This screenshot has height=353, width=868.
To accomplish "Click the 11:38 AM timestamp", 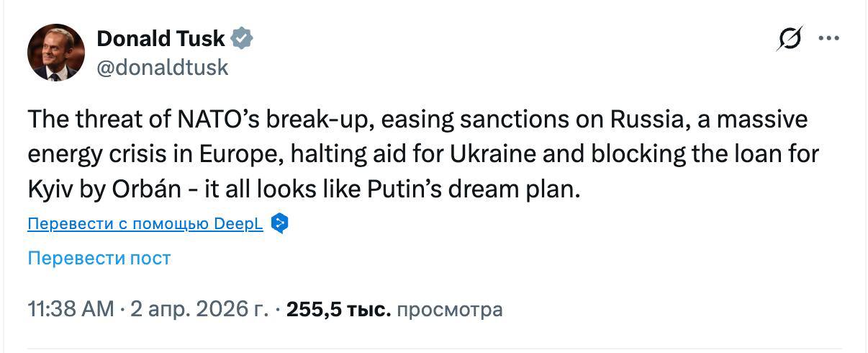I will click(71, 310).
